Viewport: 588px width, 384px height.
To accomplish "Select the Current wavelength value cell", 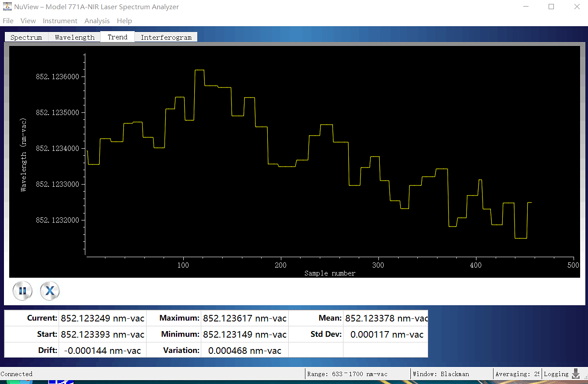I will click(x=102, y=318).
